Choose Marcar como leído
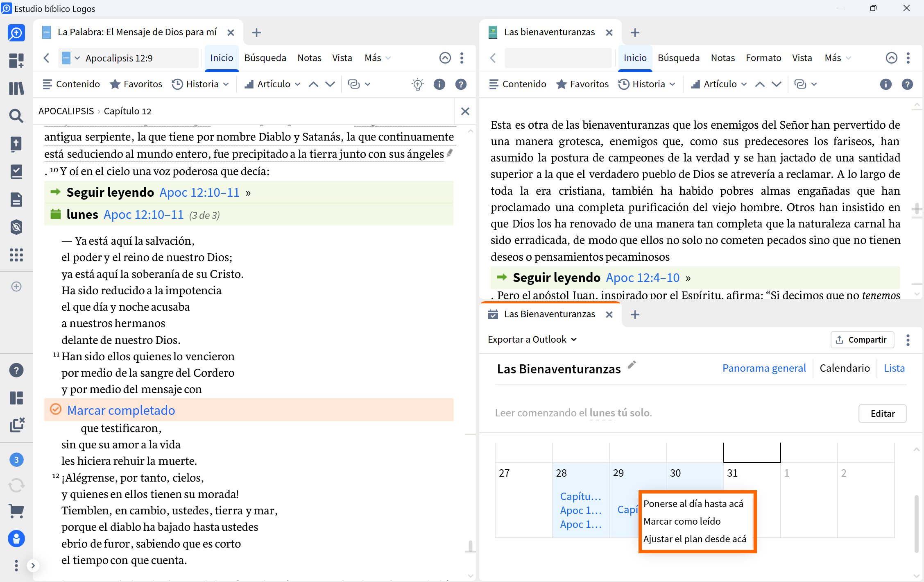This screenshot has height=582, width=924. pyautogui.click(x=682, y=521)
